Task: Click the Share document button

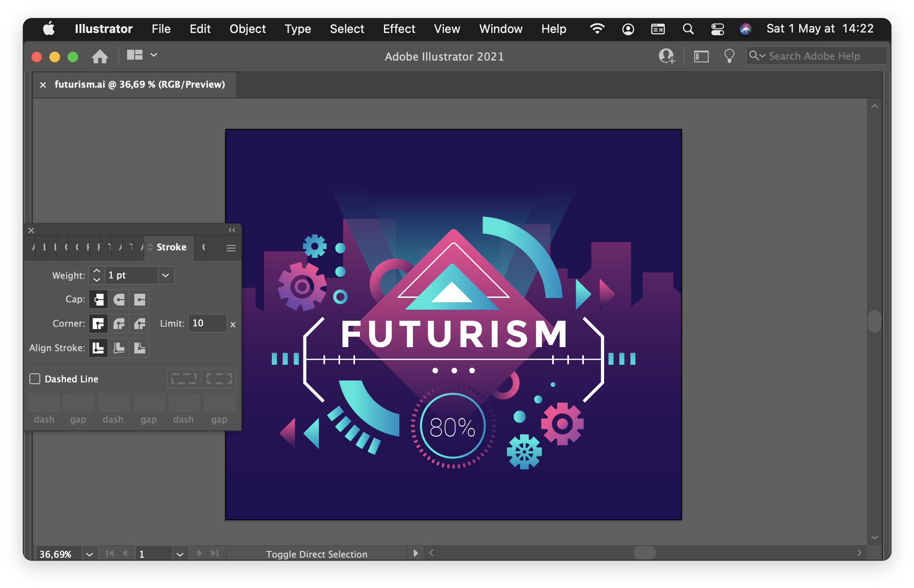Action: click(666, 56)
